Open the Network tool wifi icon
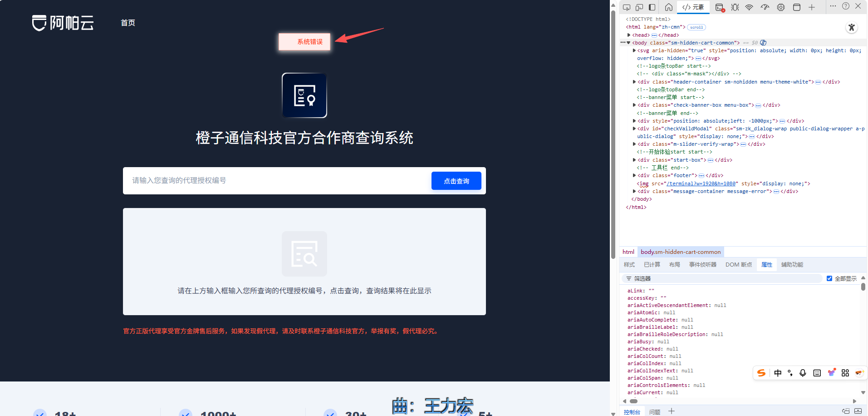The width and height of the screenshot is (868, 416). coord(749,7)
